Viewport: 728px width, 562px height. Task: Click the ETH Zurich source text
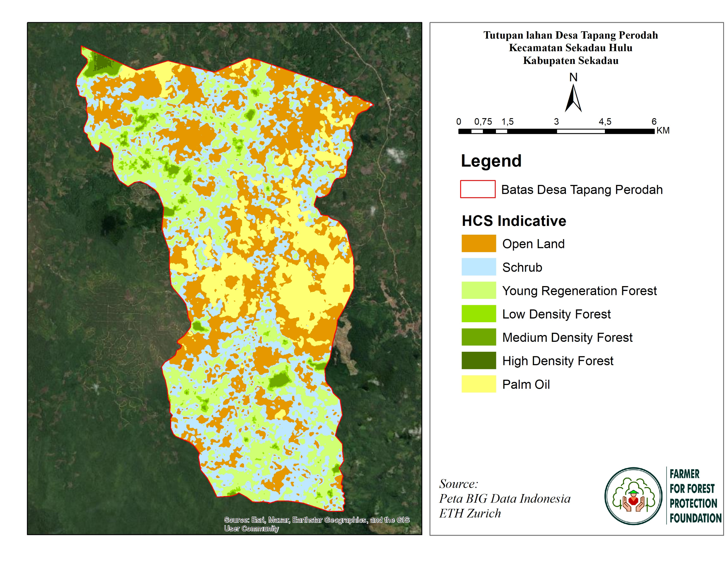coord(470,513)
